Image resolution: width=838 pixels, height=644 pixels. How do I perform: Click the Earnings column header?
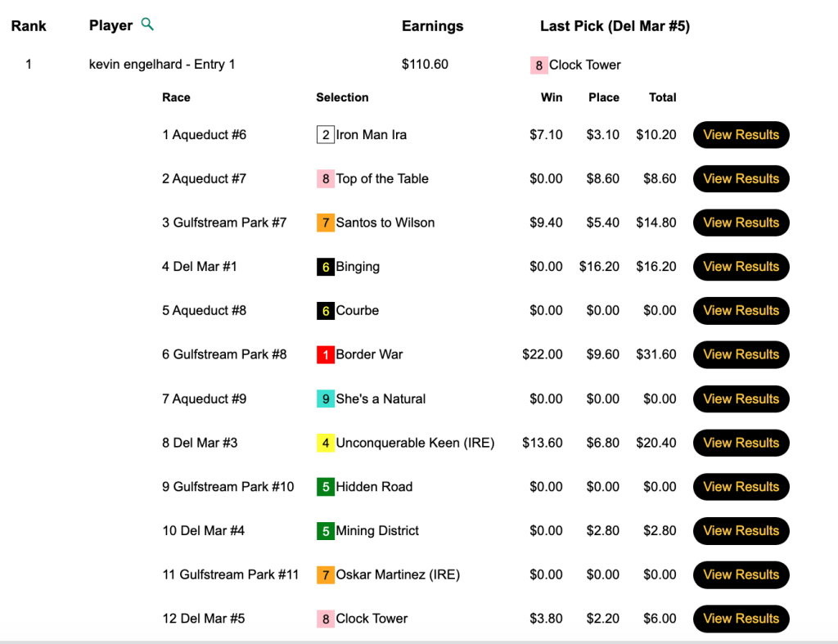coord(432,26)
